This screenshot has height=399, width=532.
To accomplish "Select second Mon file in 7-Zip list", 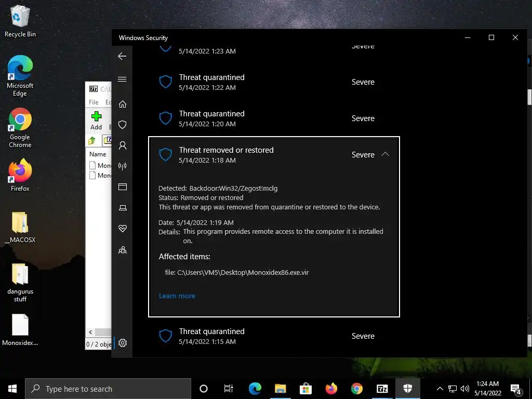I will 100,175.
